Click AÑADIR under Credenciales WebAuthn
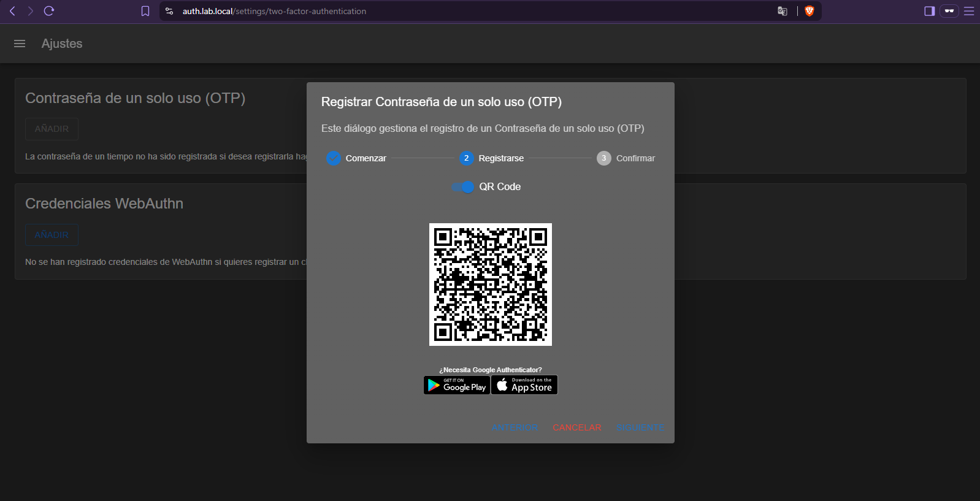 point(52,235)
